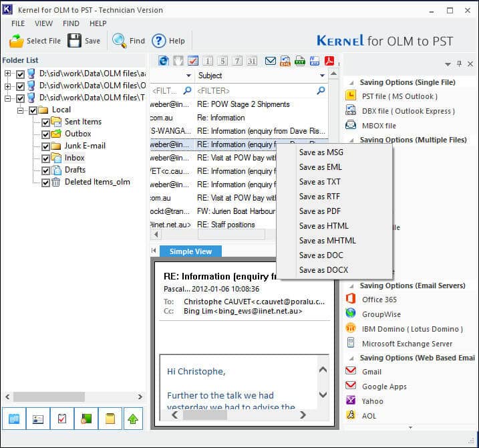This screenshot has height=448, width=479.
Task: Toggle the Junk E-mail checkbox
Action: 45,146
